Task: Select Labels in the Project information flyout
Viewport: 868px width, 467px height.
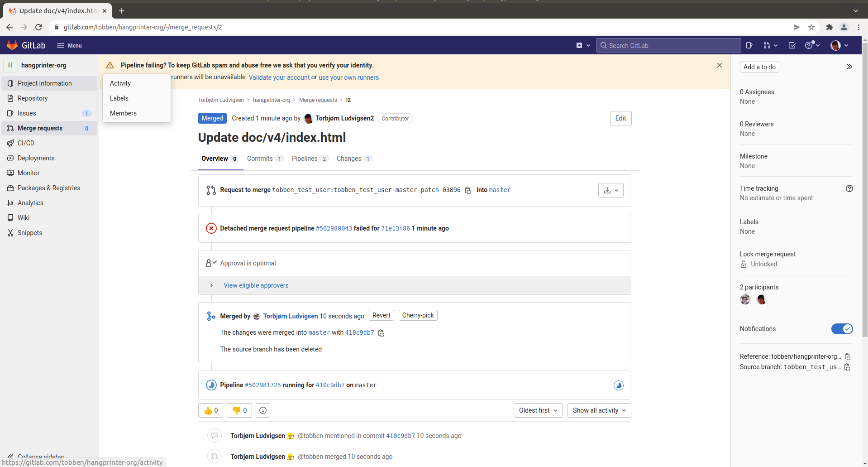Action: 119,98
